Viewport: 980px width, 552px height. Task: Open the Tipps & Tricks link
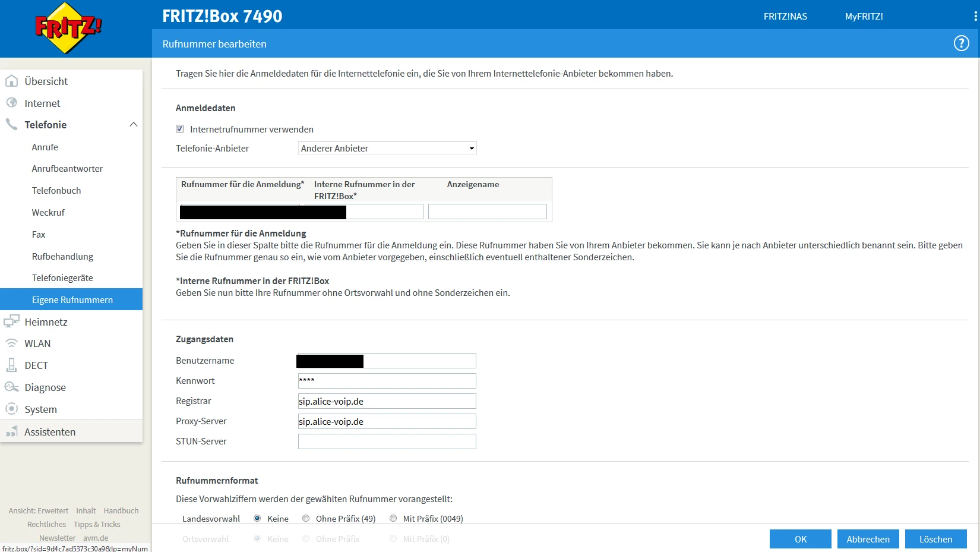coord(97,524)
